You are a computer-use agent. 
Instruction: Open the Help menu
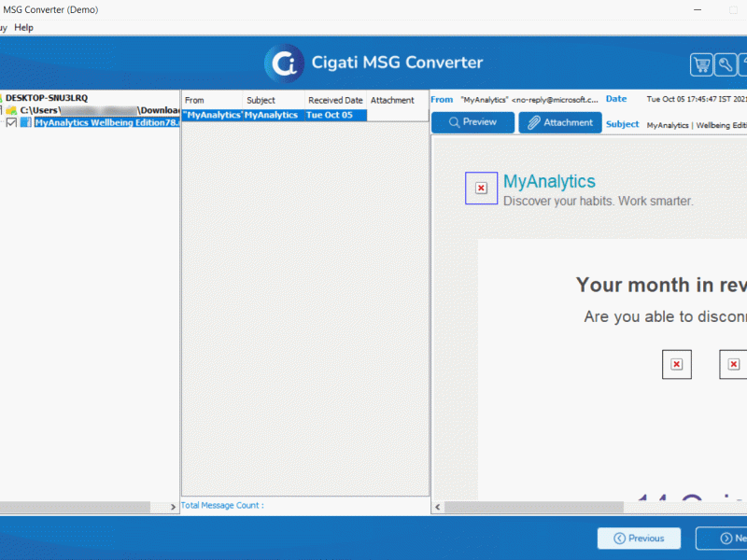pyautogui.click(x=24, y=28)
